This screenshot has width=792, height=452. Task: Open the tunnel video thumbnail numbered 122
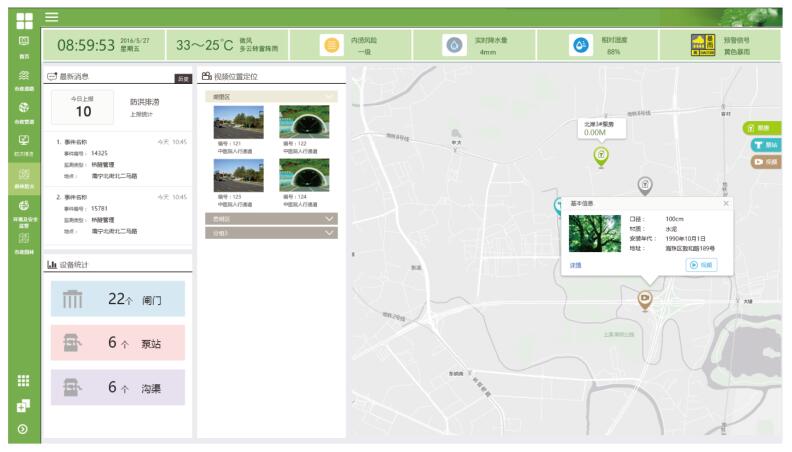(x=304, y=123)
